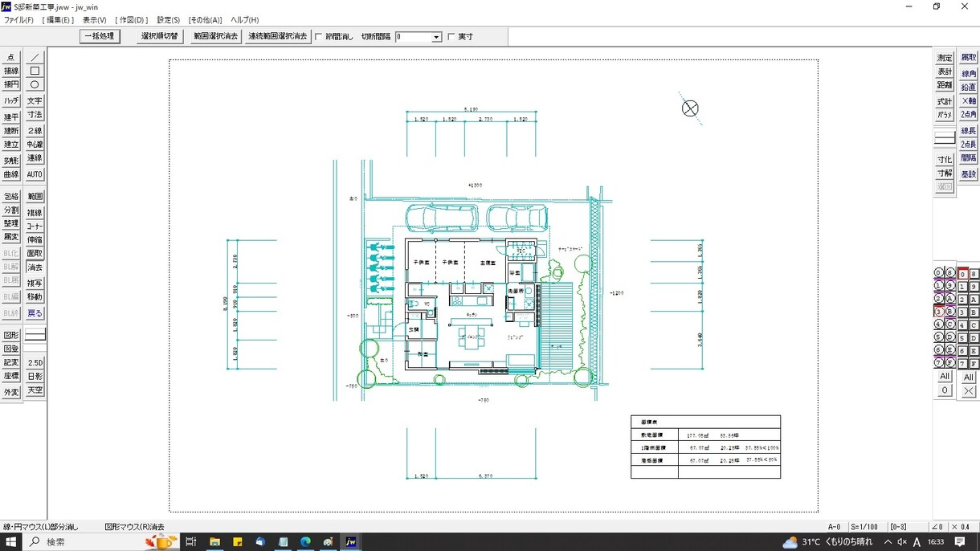Open the ヘルプ(H) menu

(x=245, y=20)
